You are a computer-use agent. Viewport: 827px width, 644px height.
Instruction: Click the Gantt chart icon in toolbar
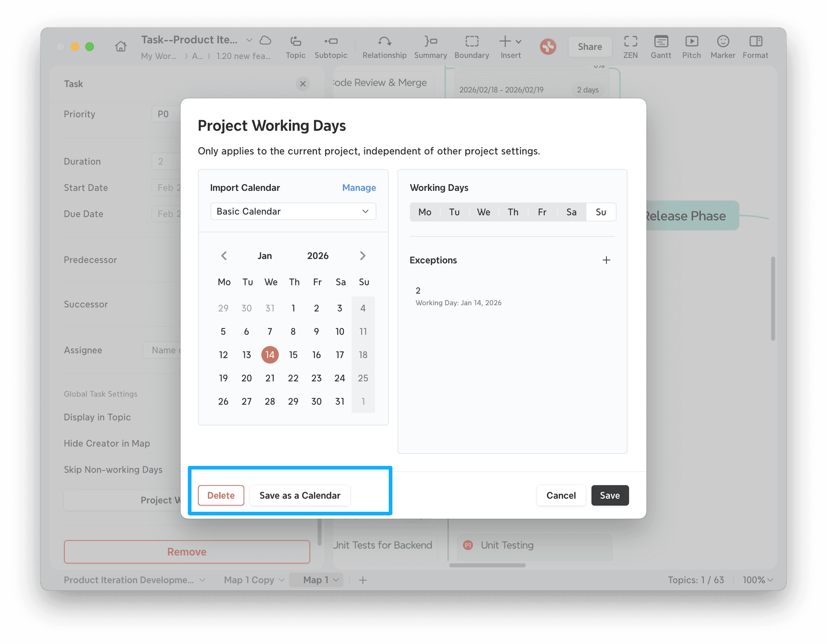click(x=661, y=41)
